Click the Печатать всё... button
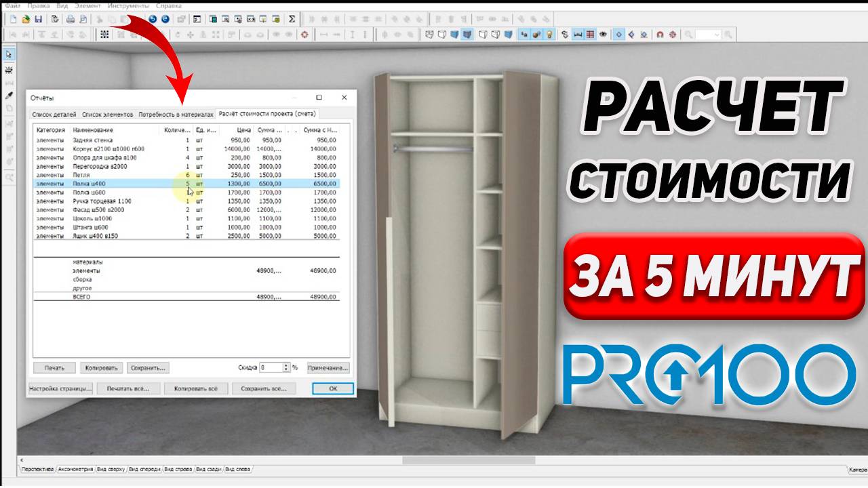868x488 pixels. click(x=127, y=389)
